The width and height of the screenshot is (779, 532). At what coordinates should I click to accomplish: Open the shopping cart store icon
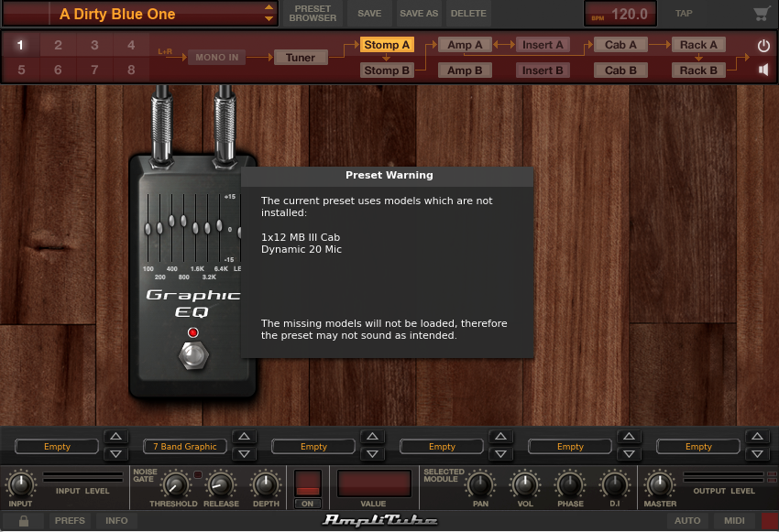pos(762,14)
